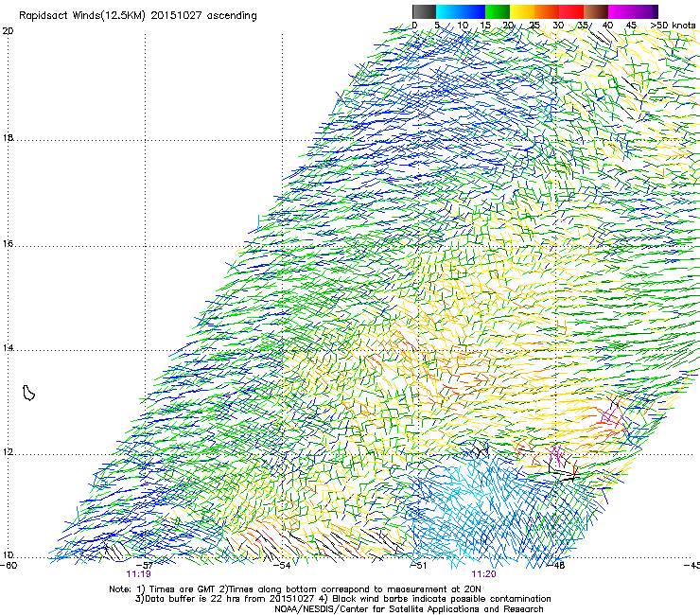The height and width of the screenshot is (615, 700).
Task: Click the longitude label '-60'
Action: point(9,566)
